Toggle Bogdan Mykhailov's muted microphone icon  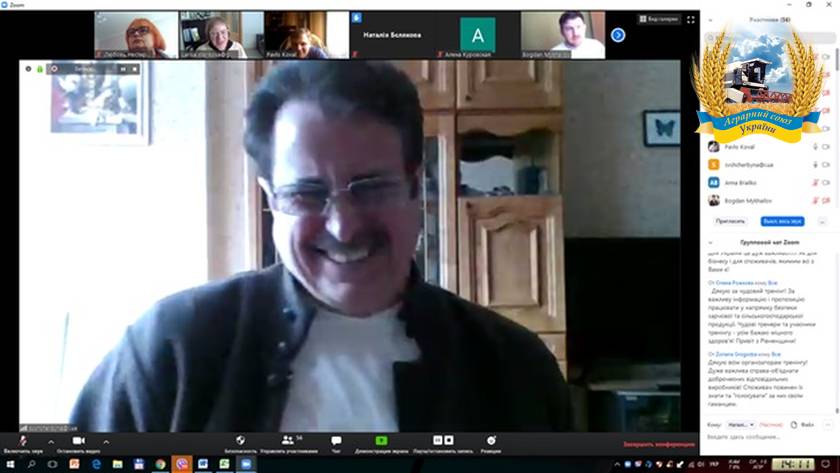pyautogui.click(x=815, y=201)
